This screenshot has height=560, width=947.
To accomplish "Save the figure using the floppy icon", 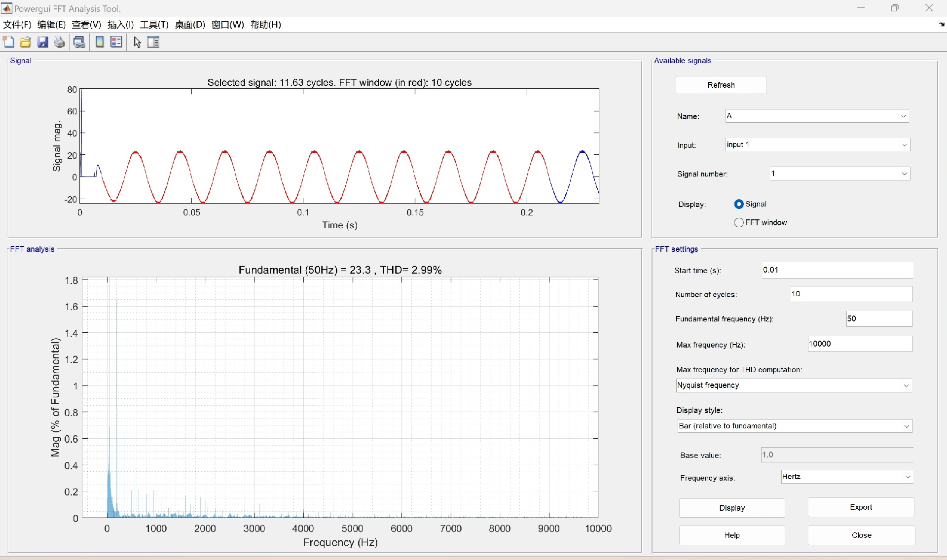I will (x=43, y=42).
